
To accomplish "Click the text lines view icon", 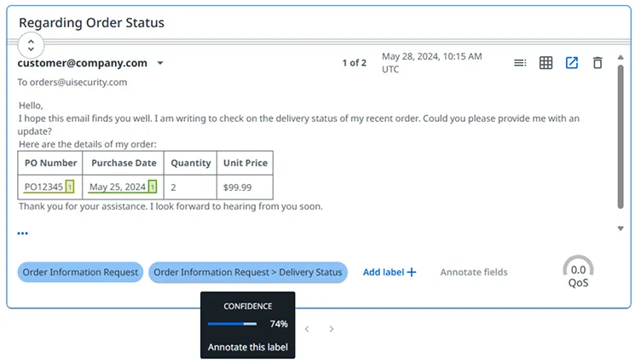I will point(520,62).
